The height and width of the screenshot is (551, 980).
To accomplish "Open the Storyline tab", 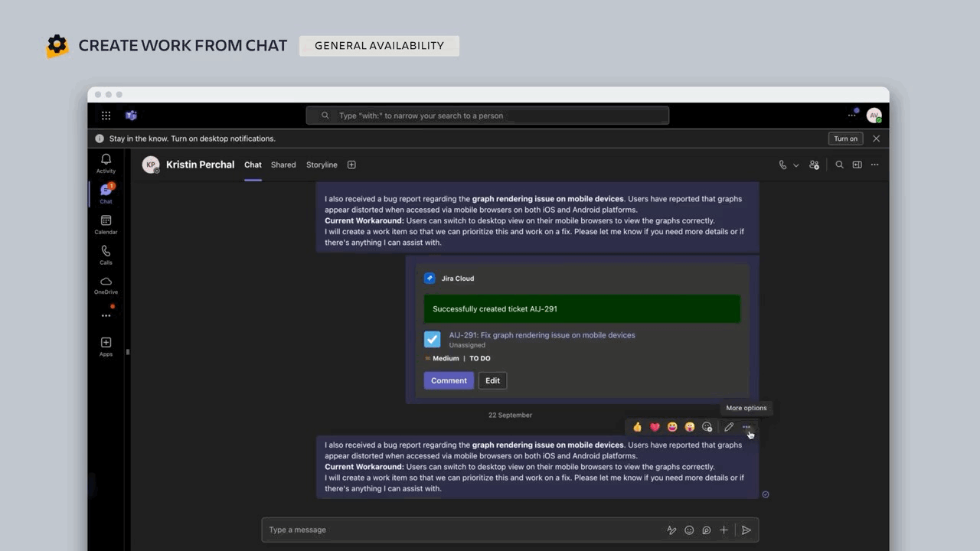I will (x=322, y=165).
